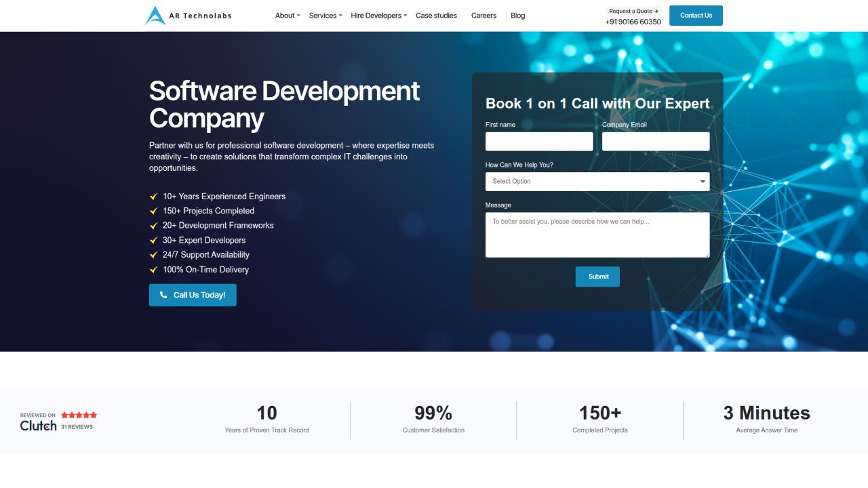This screenshot has height=488, width=868.
Task: Click into the Message text area
Action: pos(597,235)
